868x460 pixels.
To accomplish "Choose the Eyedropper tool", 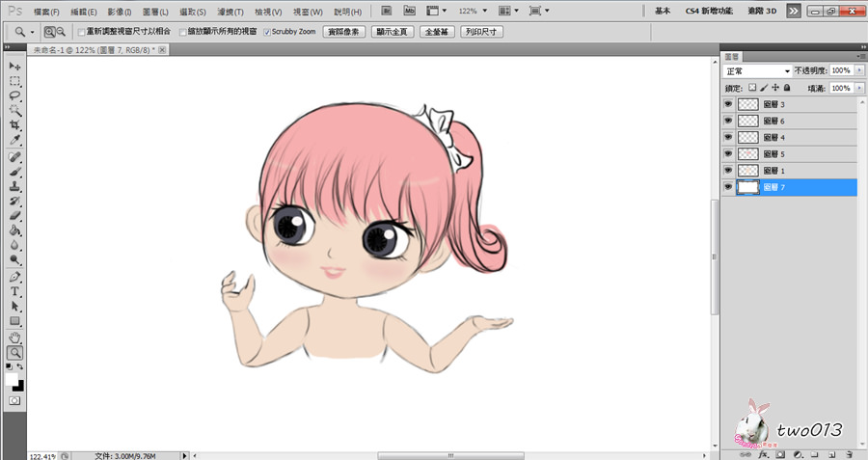I will click(x=15, y=141).
